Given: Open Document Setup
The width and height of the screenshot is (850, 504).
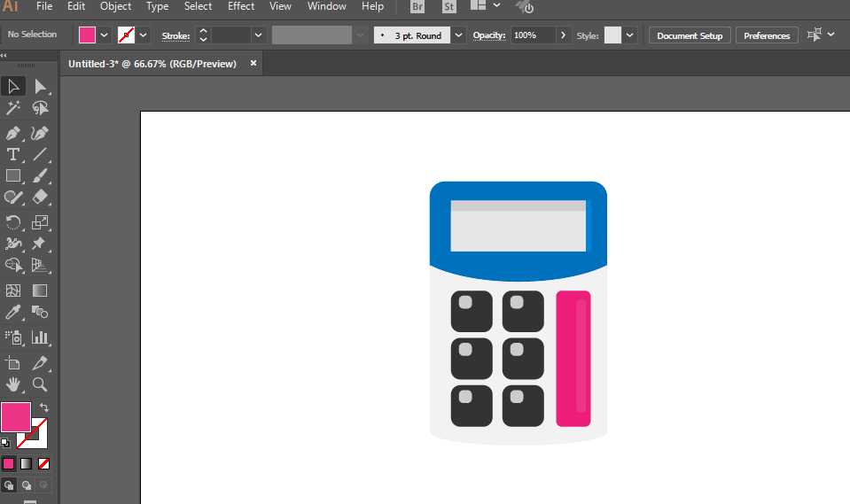Looking at the screenshot, I should tap(690, 35).
